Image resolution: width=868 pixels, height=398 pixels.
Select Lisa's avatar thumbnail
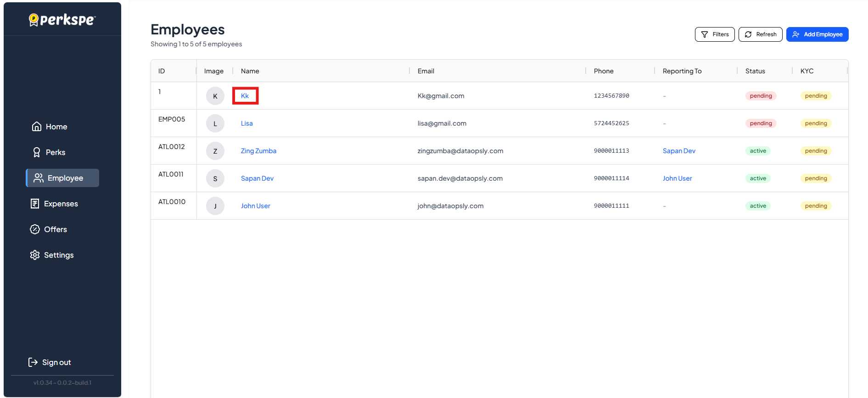click(215, 123)
